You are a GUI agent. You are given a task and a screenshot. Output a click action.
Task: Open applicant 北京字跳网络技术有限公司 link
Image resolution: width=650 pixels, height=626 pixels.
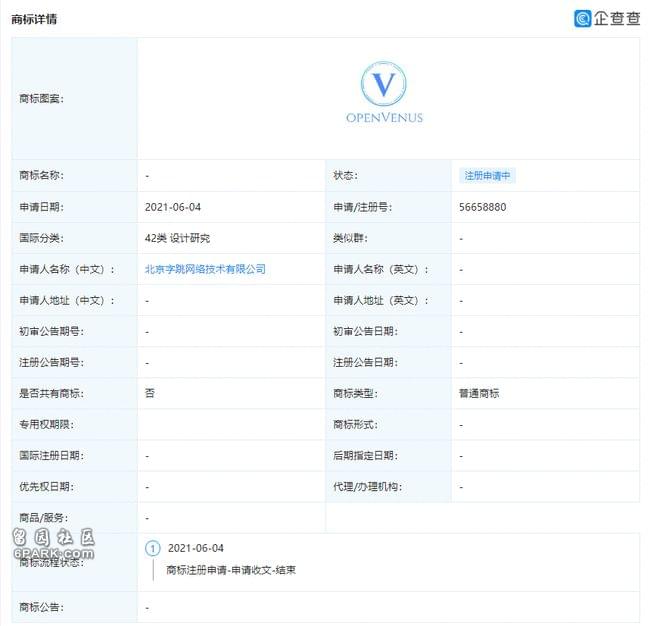point(205,269)
